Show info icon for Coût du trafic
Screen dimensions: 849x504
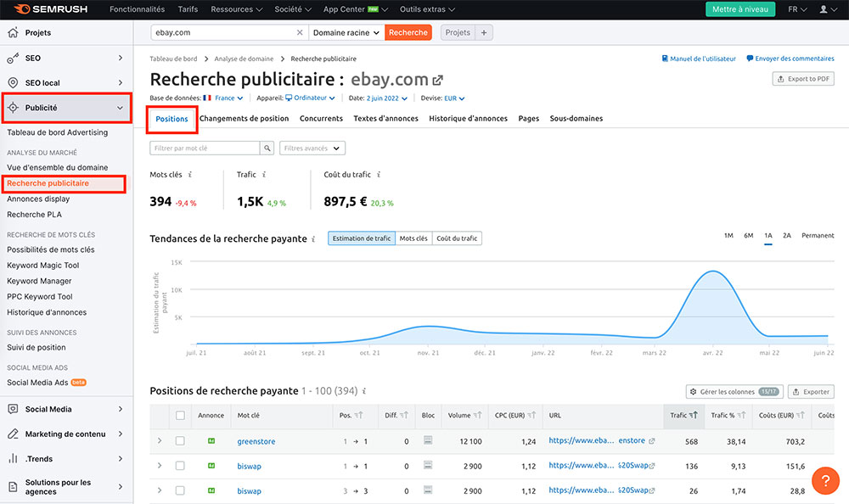[x=379, y=174]
